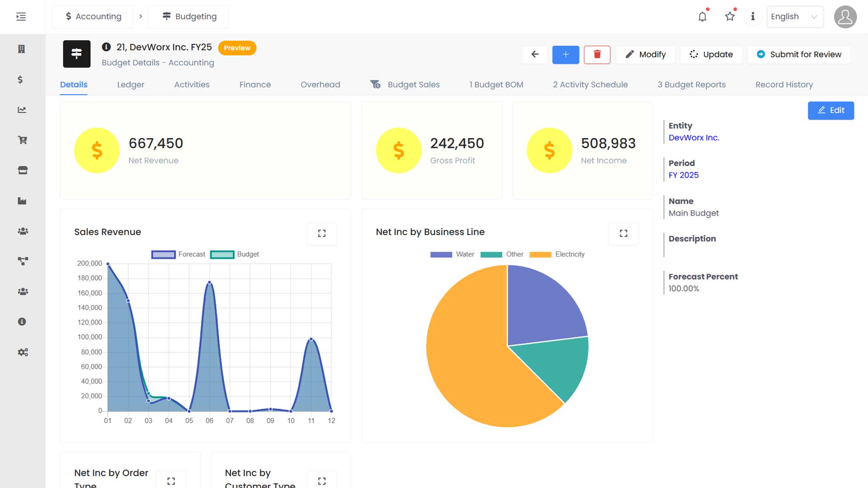The image size is (868, 488).
Task: Open the English language dropdown
Action: [x=795, y=16]
